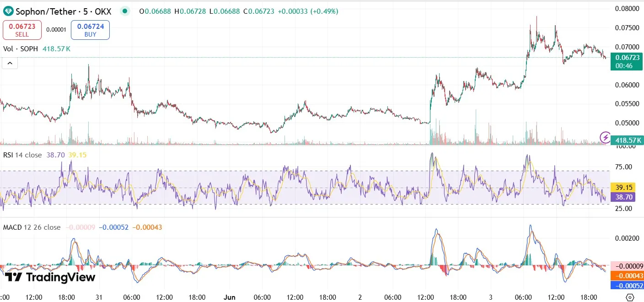Click the red SELL 0.06723 button
This screenshot has height=302, width=644.
click(22, 29)
